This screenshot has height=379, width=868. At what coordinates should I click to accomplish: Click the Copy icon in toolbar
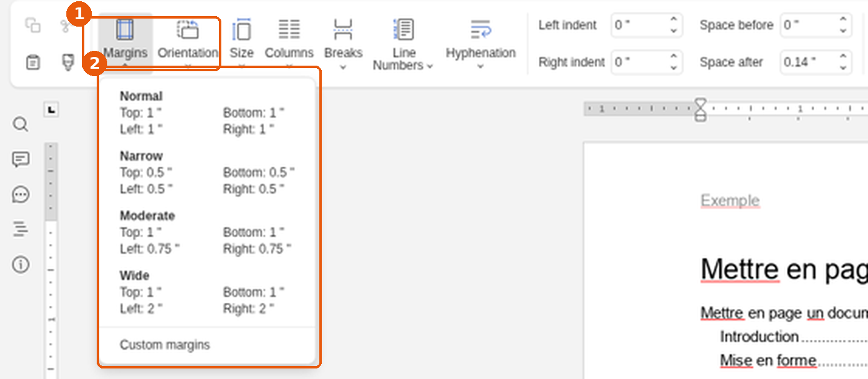click(x=32, y=25)
